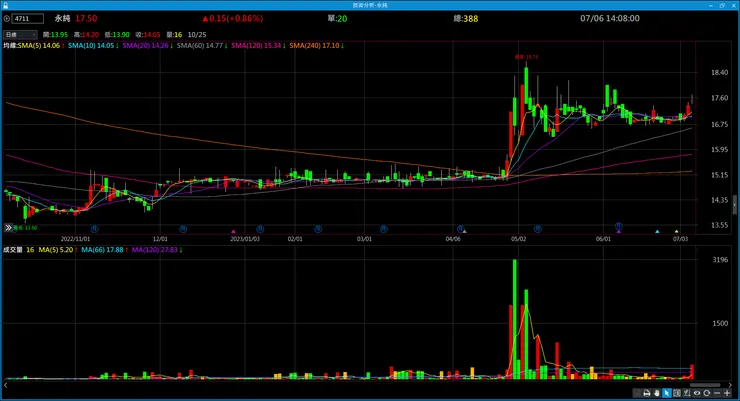The image size is (740, 401).
Task: Click the dimmed first bottom toolbar icon
Action: (637, 393)
